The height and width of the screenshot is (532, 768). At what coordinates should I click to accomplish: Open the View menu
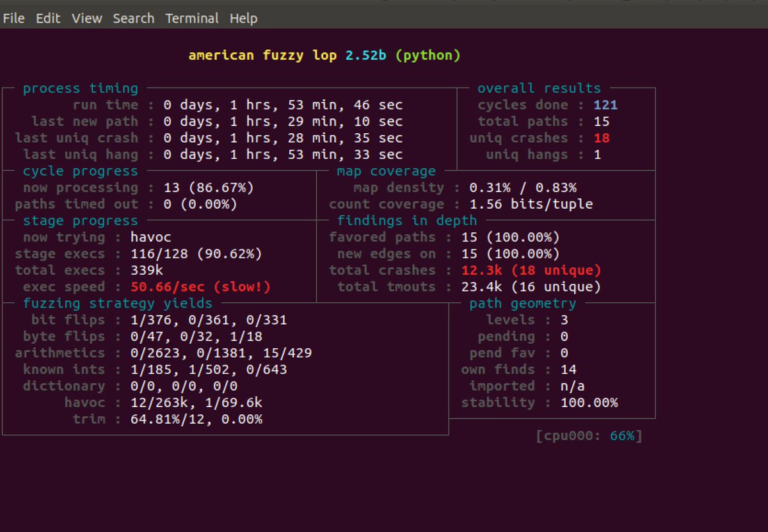point(87,19)
